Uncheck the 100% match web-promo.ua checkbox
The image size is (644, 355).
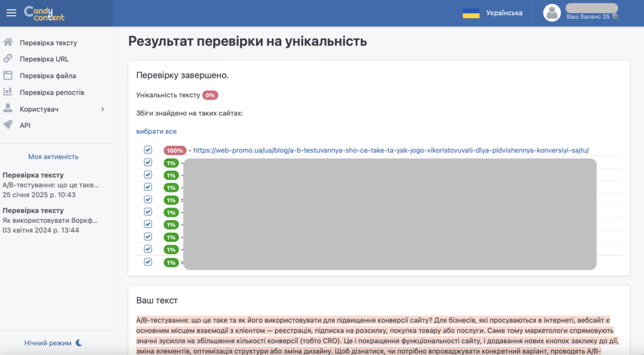[x=148, y=150]
